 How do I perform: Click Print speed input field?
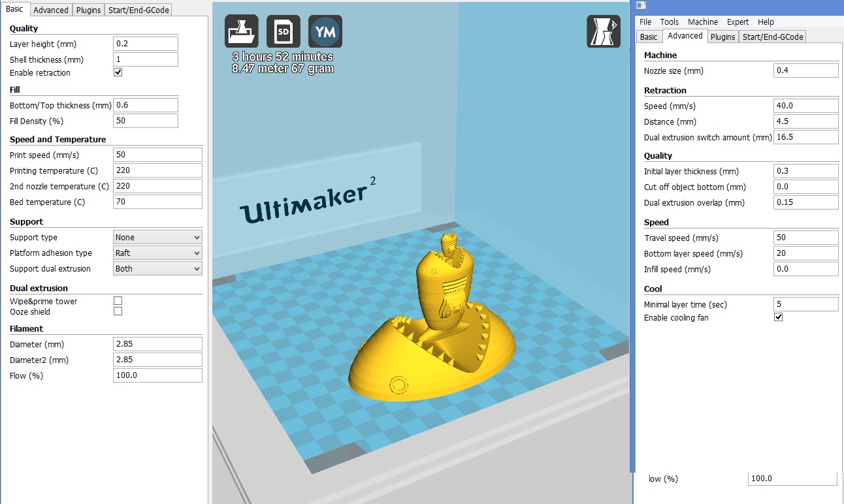157,155
